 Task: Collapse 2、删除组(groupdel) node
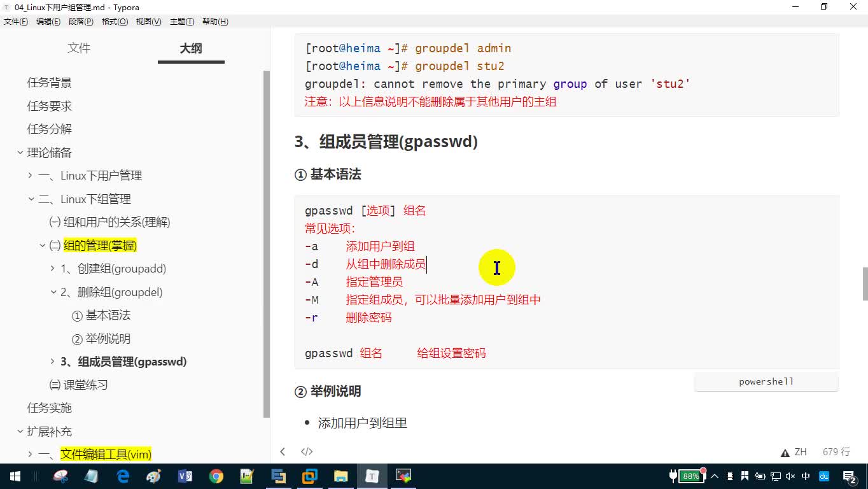[x=53, y=292]
